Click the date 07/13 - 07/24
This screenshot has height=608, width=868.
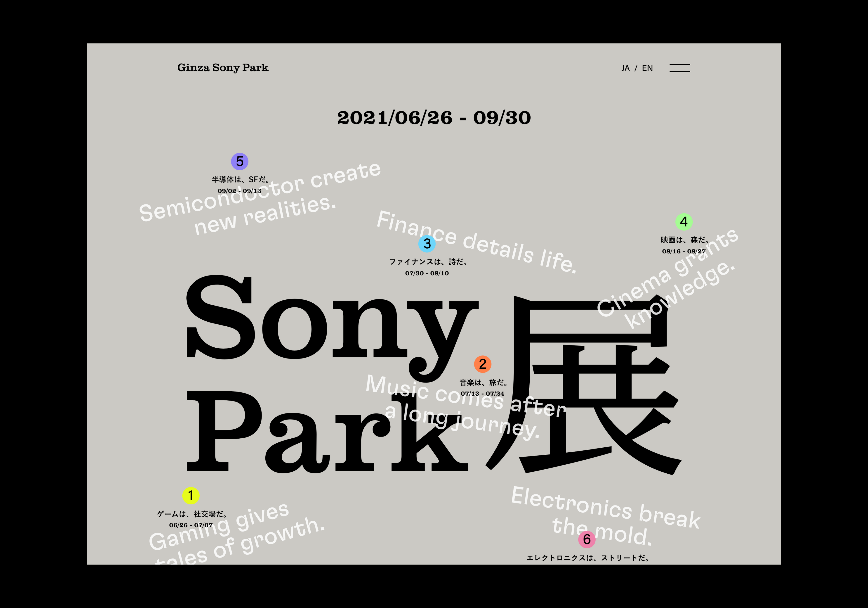482,394
